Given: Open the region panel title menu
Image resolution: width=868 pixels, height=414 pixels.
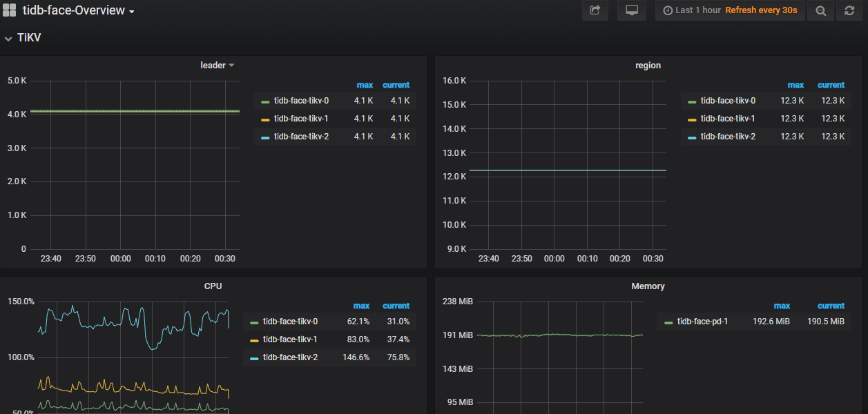Looking at the screenshot, I should (x=648, y=66).
